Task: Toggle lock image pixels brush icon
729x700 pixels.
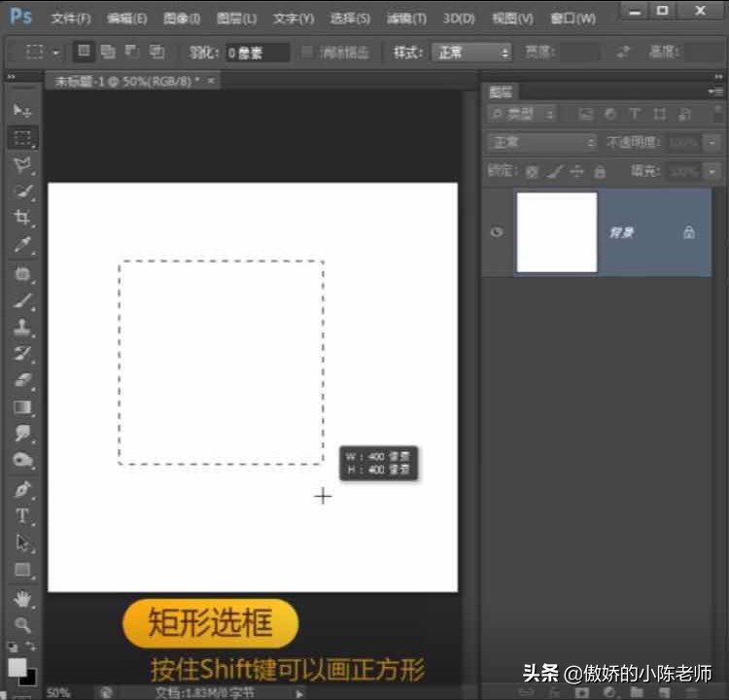Action: pyautogui.click(x=555, y=172)
